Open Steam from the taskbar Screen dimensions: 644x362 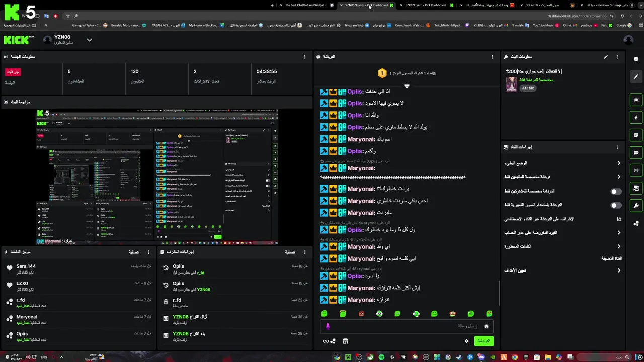(x=458, y=357)
